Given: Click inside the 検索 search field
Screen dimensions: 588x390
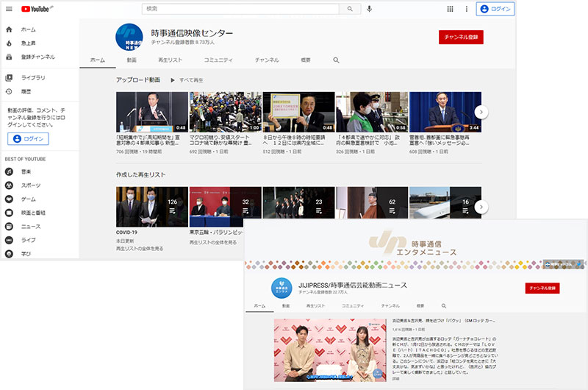Looking at the screenshot, I should pos(243,9).
